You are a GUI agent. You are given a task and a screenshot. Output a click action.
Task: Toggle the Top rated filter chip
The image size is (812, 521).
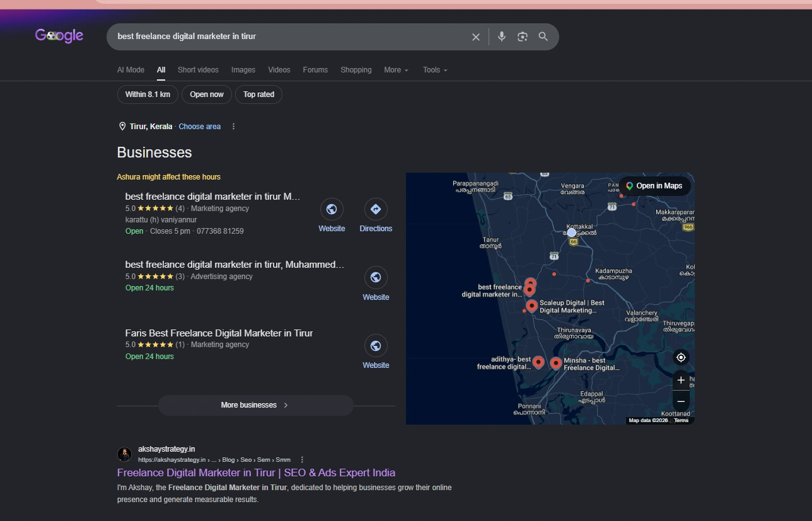(x=258, y=94)
